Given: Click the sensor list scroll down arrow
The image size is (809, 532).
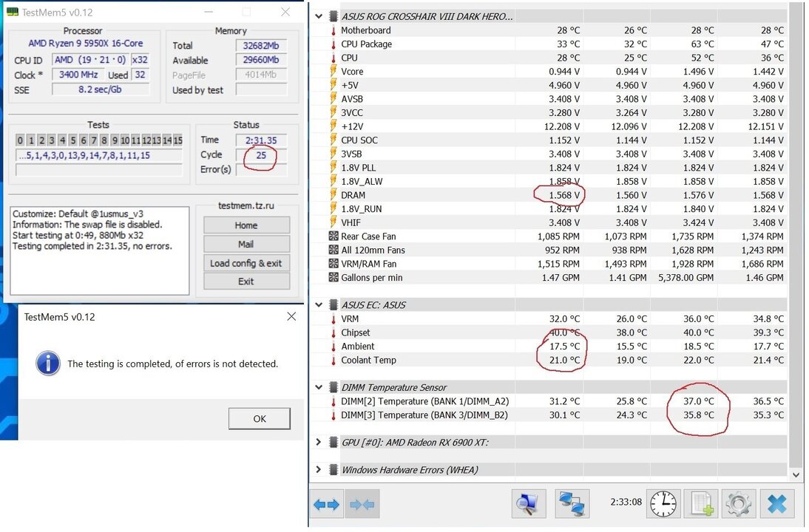Looking at the screenshot, I should pos(796,474).
